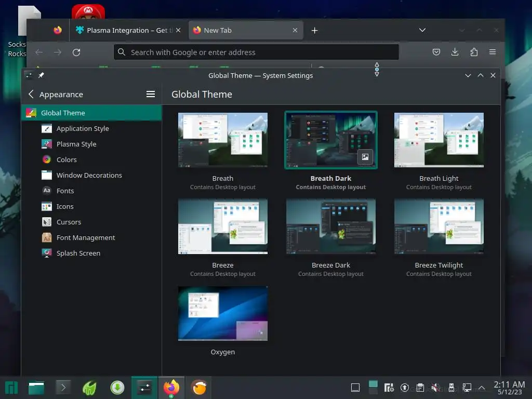Viewport: 532px width, 399px height.
Task: Select the Breeze Dark theme thumbnail
Action: [331, 227]
